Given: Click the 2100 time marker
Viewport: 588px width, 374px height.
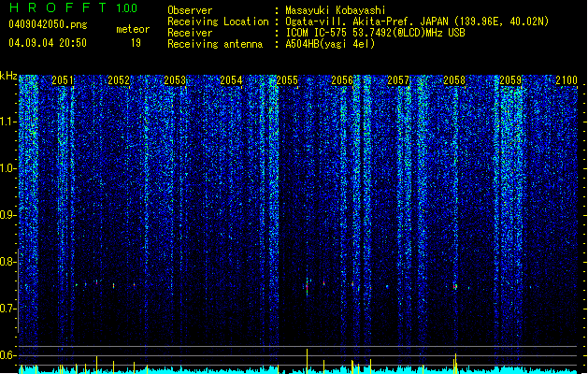Looking at the screenshot, I should point(566,80).
